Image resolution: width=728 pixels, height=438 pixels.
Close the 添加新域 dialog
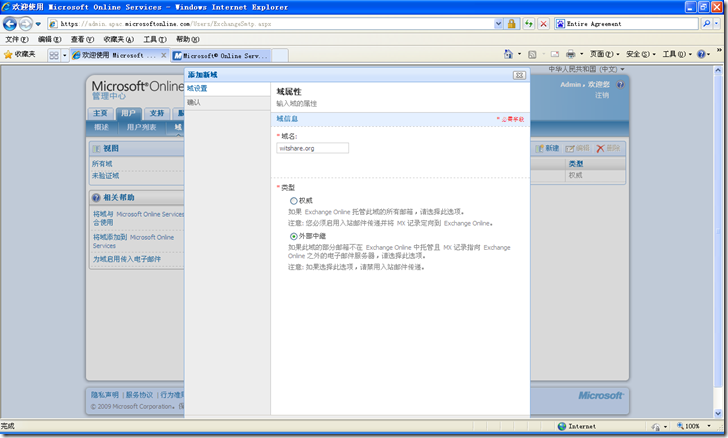519,75
